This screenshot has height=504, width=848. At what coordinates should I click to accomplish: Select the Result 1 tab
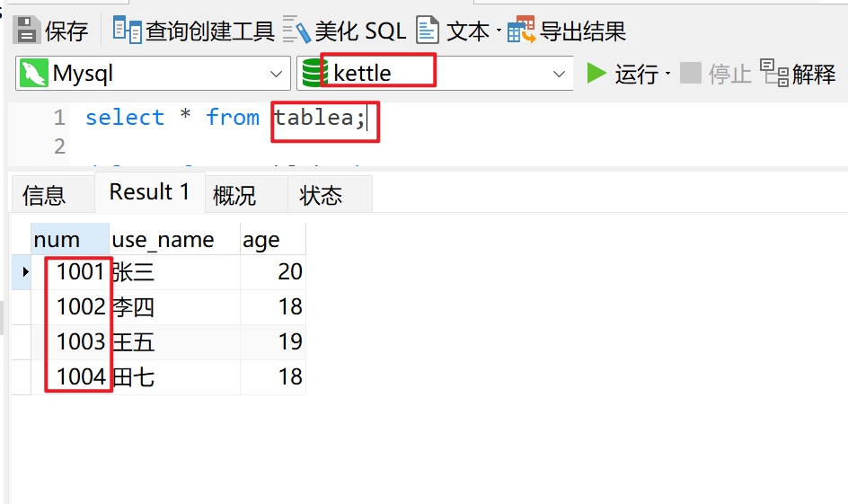150,192
